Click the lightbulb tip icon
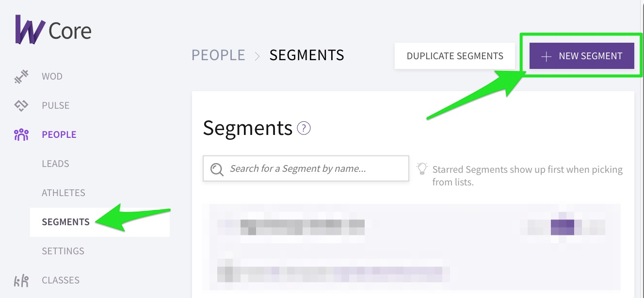Viewport: 644px width, 298px height. (x=422, y=168)
